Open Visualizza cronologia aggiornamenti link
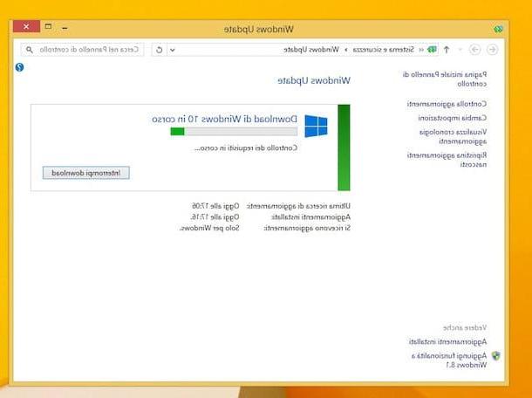532x398 pixels. click(453, 136)
